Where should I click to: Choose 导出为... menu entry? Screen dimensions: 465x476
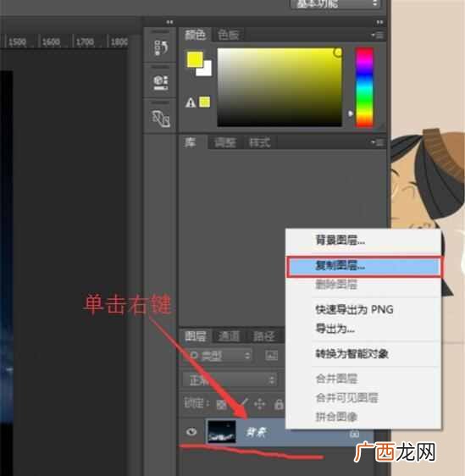[x=363, y=329]
